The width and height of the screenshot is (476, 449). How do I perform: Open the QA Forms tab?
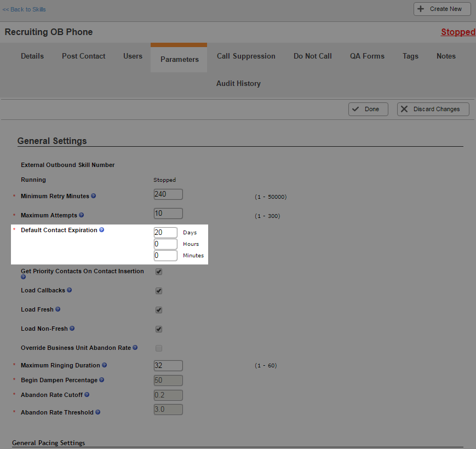pyautogui.click(x=367, y=56)
